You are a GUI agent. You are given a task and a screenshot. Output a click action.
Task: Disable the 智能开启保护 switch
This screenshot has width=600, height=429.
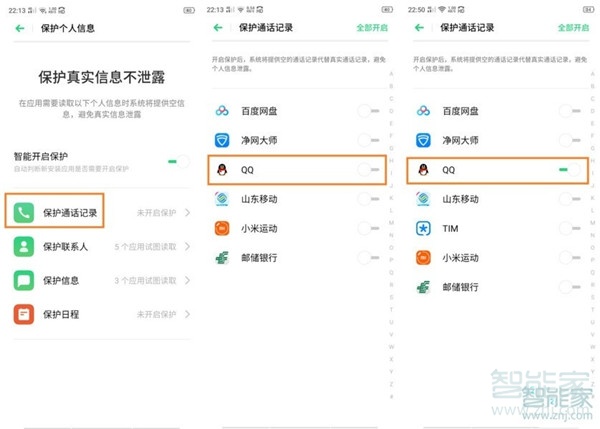[x=179, y=161]
